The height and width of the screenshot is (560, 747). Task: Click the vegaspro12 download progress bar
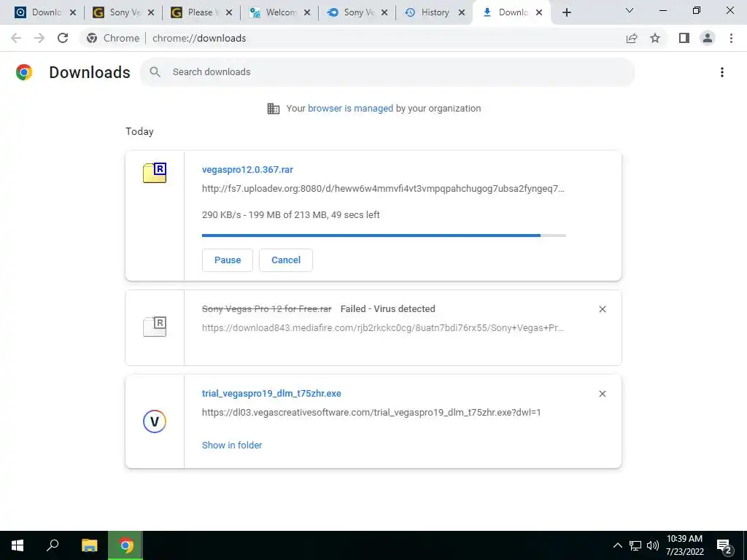[x=384, y=236]
